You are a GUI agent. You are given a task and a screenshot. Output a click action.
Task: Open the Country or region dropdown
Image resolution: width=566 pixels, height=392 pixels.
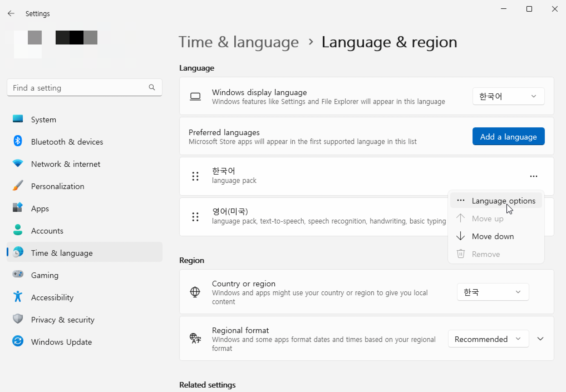point(493,292)
